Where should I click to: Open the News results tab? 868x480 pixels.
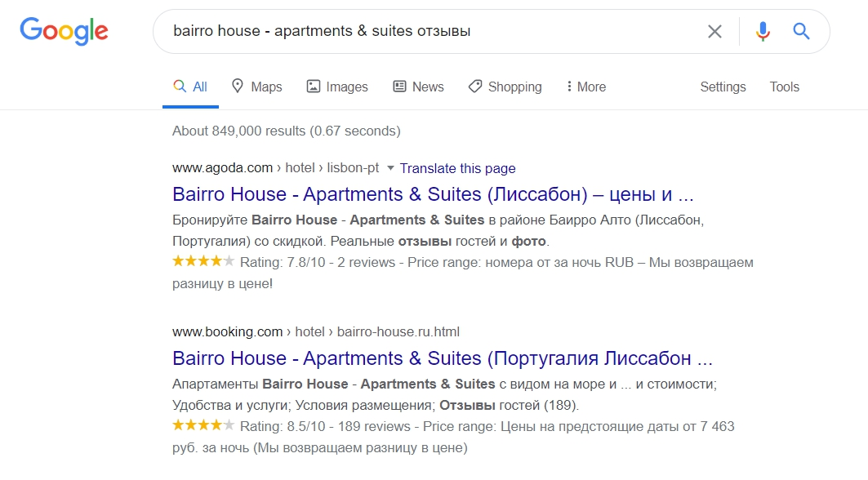[418, 87]
